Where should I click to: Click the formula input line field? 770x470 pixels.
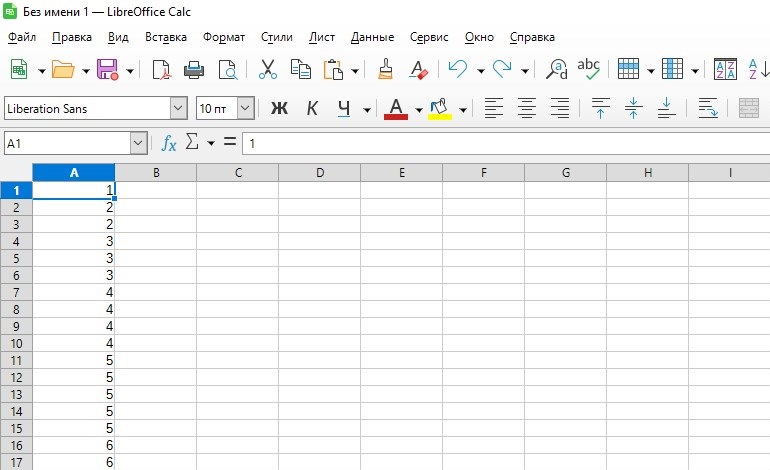[x=500, y=144]
